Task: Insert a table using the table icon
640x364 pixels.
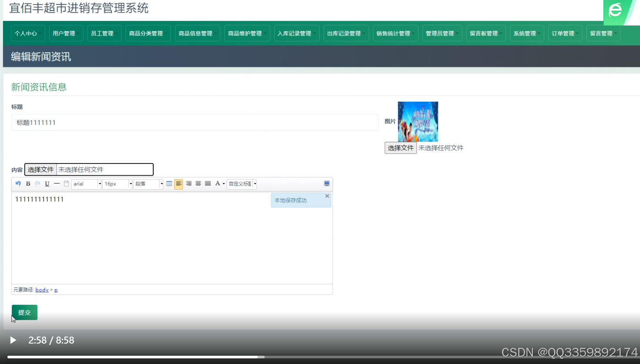Action: 169,184
